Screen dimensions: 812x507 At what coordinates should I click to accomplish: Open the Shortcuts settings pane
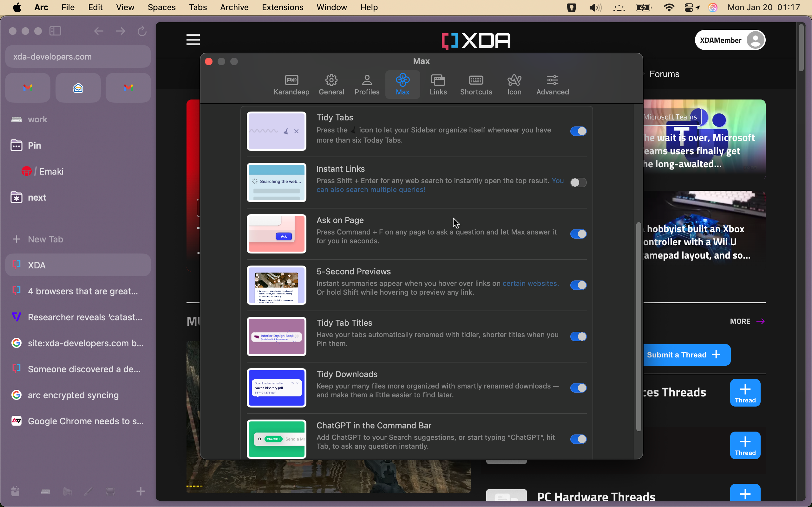click(x=476, y=85)
